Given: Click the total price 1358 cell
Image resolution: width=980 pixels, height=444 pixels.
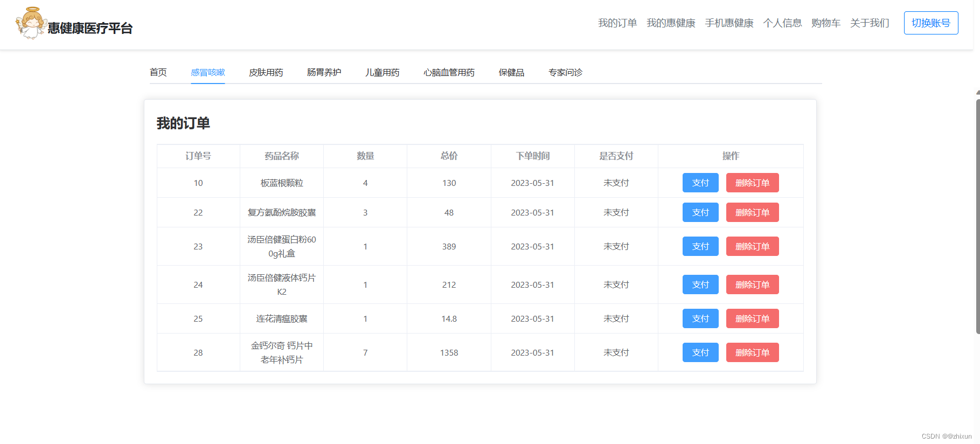Looking at the screenshot, I should [449, 352].
